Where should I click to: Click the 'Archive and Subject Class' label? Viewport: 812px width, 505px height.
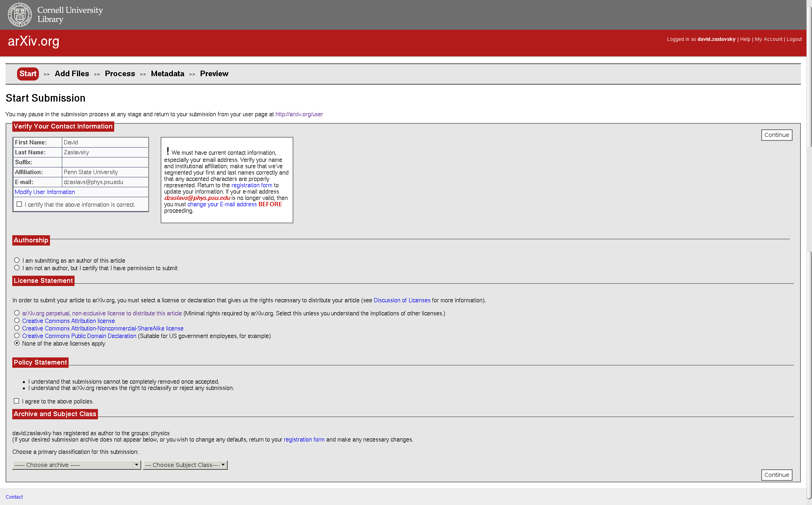point(55,414)
